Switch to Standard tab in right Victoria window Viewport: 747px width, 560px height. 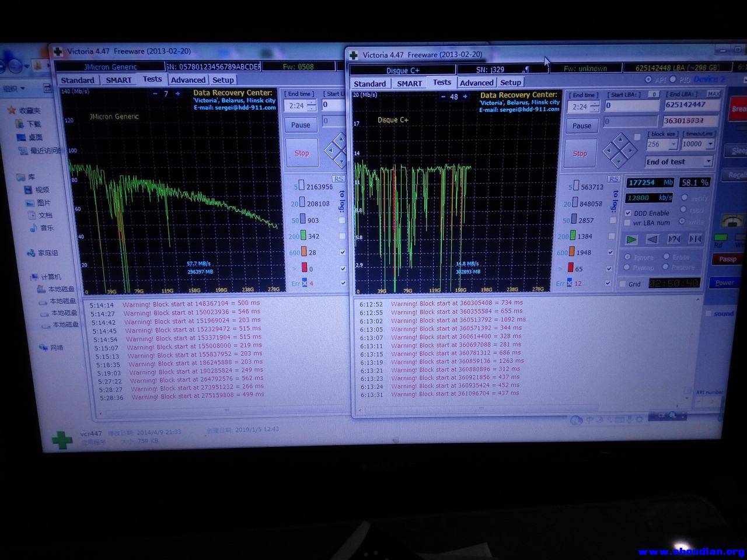(x=370, y=83)
